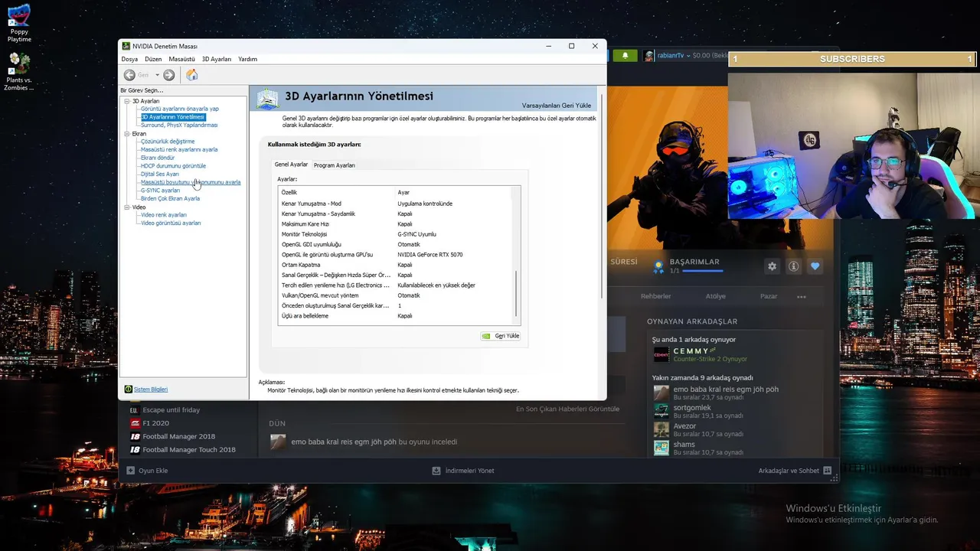Click Avezor friend avatar
The image size is (980, 551).
coord(661,430)
